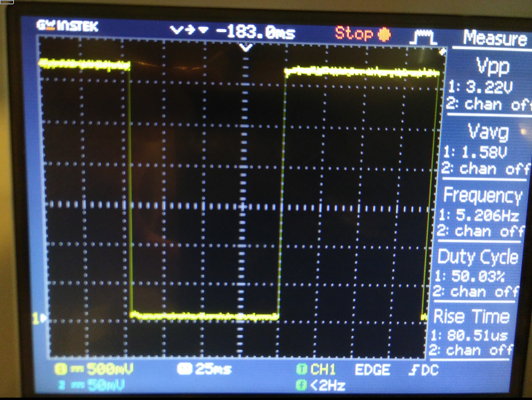The height and width of the screenshot is (400, 532).
Task: Click the 5.206Hz frequency reading
Action: pyautogui.click(x=479, y=215)
